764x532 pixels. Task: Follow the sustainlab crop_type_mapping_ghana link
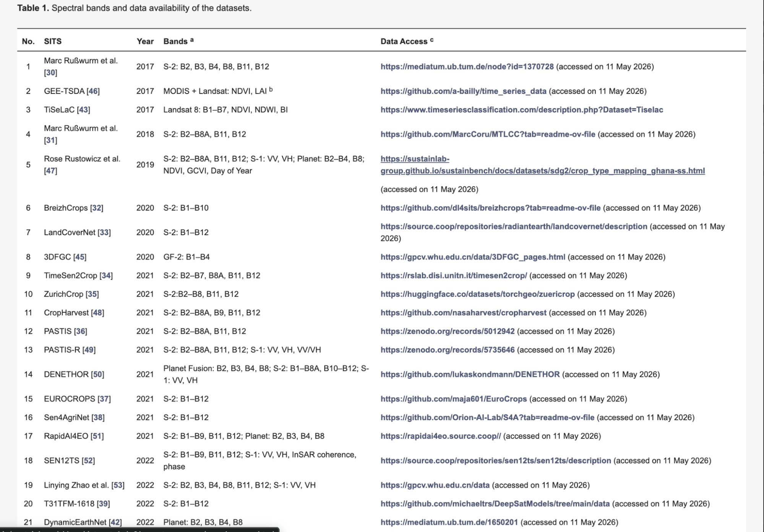[543, 165]
